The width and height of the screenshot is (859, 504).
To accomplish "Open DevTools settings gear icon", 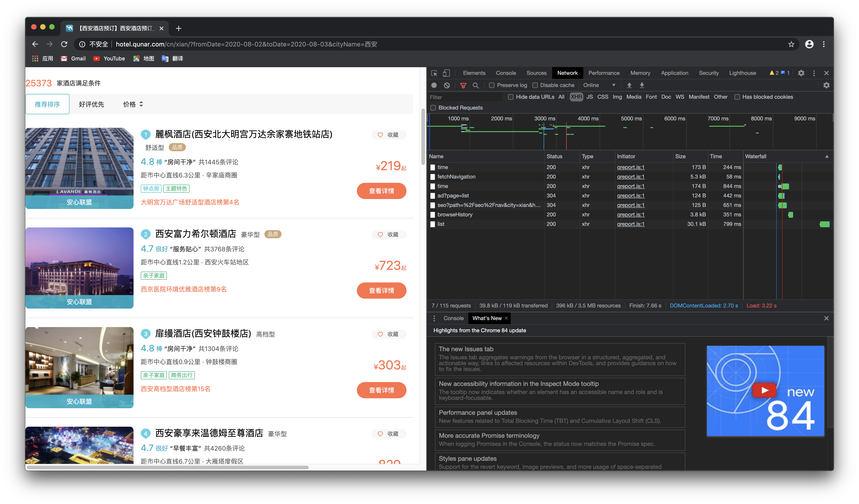I will point(801,73).
